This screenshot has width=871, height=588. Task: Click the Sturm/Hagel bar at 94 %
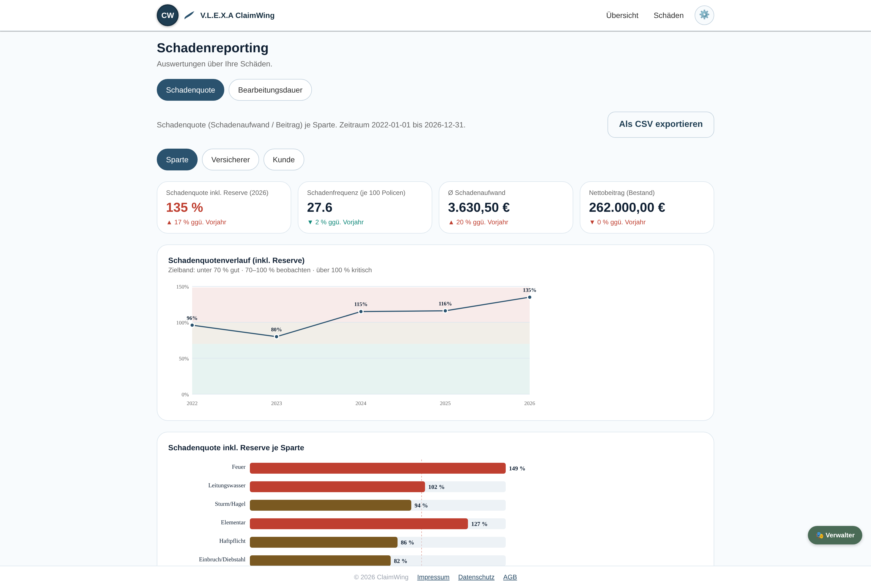[x=330, y=505]
